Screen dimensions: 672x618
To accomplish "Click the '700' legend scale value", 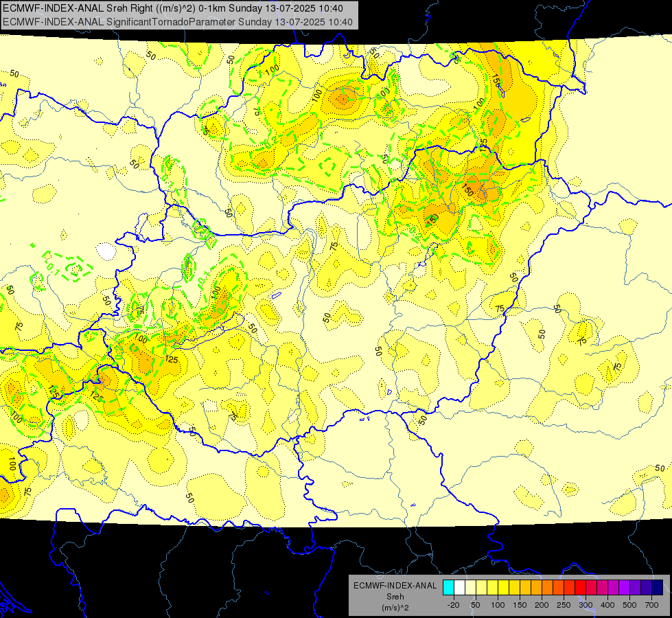I will (652, 605).
